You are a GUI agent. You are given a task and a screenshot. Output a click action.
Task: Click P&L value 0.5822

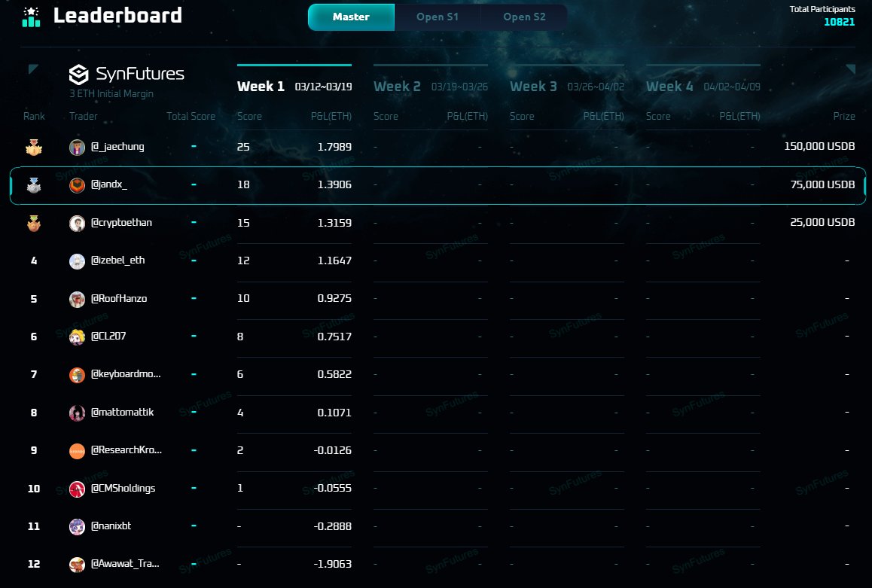click(x=334, y=375)
